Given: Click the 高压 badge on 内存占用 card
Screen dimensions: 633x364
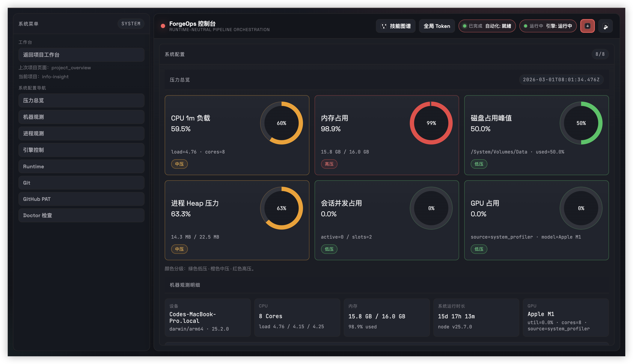Looking at the screenshot, I should [x=329, y=164].
